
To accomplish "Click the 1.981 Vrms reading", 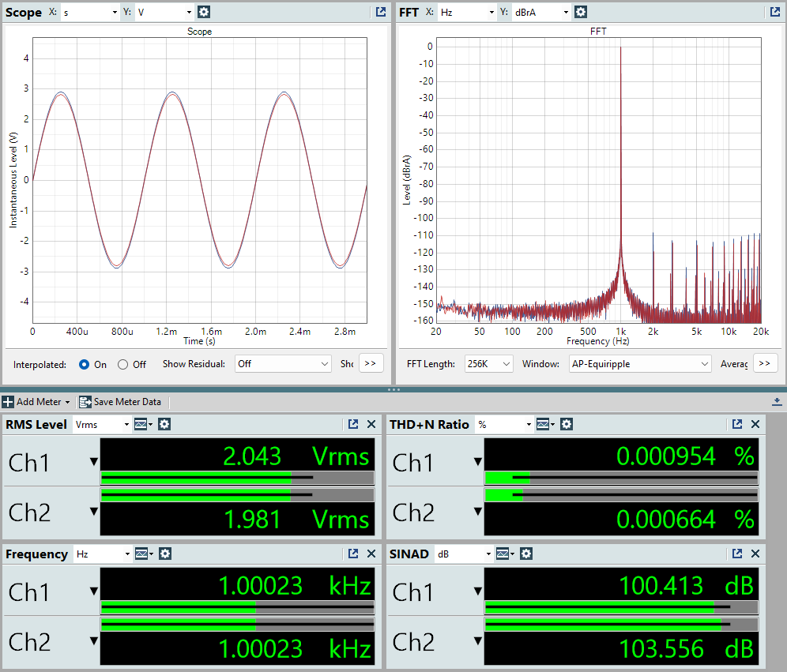I will pos(296,520).
